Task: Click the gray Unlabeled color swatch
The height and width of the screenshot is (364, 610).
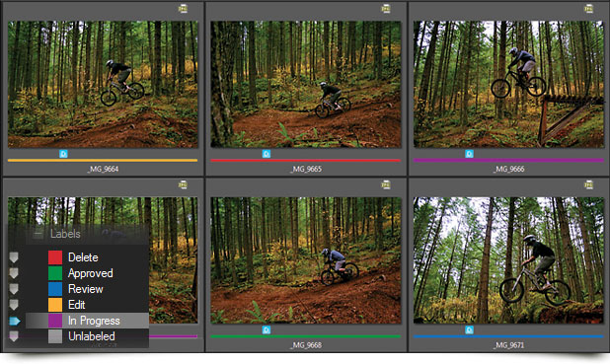Action: click(x=55, y=336)
